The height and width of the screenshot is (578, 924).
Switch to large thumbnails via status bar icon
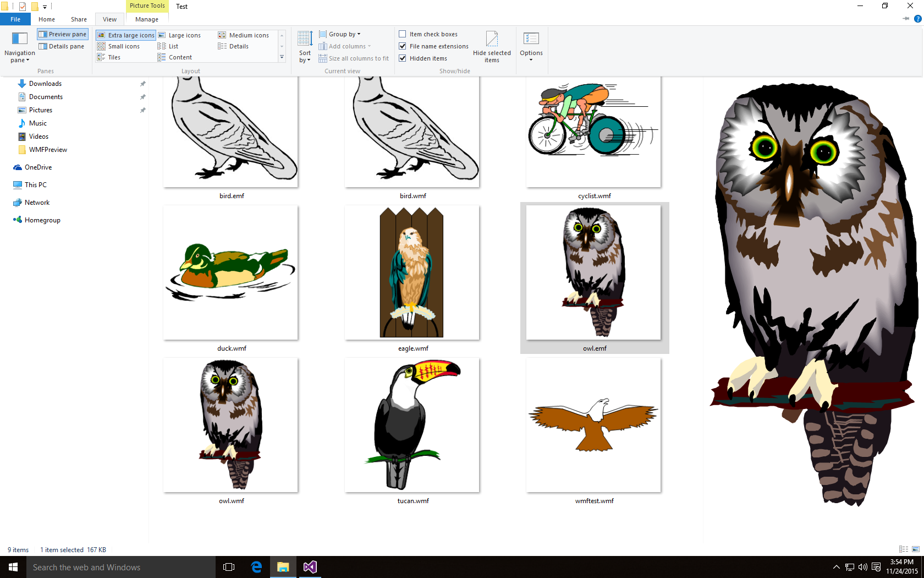[916, 549]
